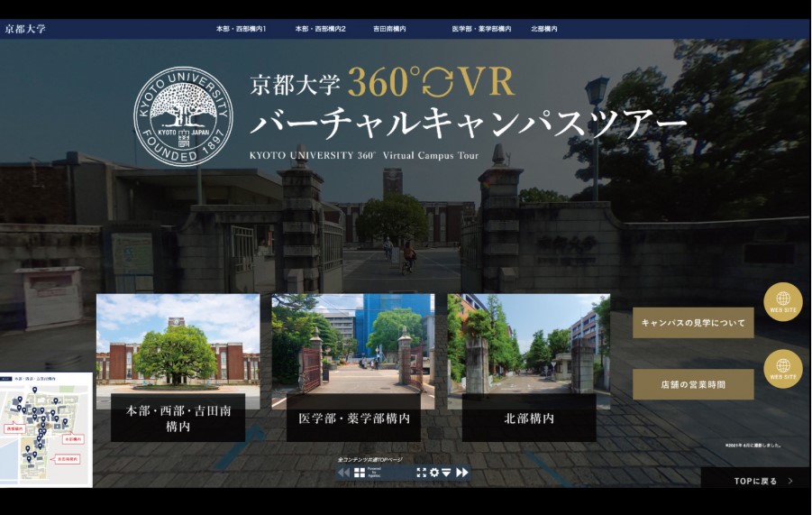
Task: Click the Kyoto University emblem logo
Action: pyautogui.click(x=183, y=116)
